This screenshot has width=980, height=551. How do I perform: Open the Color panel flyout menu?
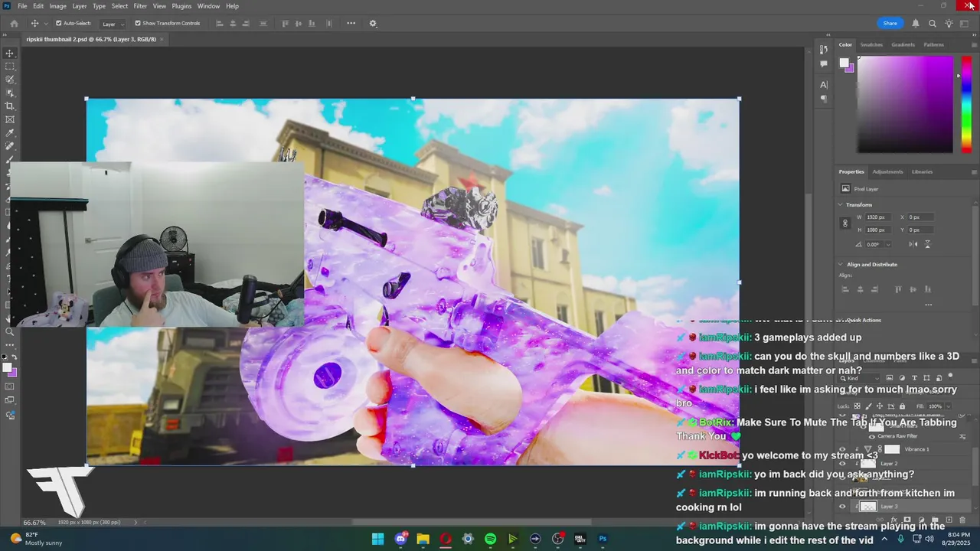point(973,44)
